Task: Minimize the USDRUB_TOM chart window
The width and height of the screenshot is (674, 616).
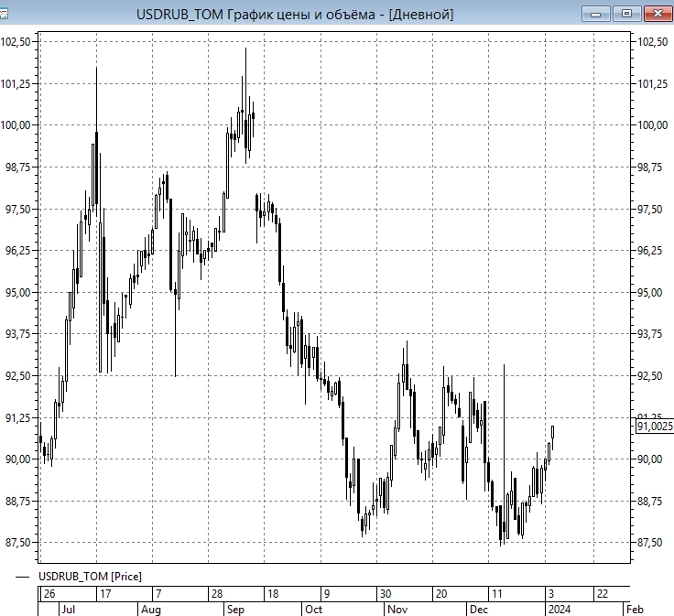Action: (x=596, y=14)
